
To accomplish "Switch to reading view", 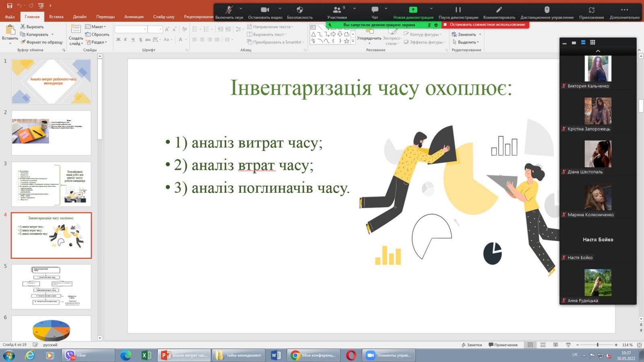I will [555, 345].
